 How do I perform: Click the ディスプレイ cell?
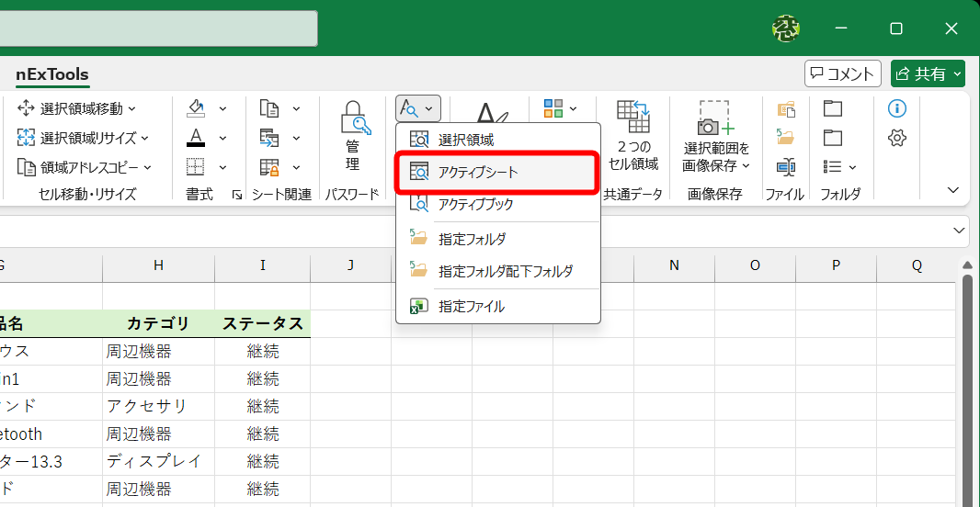[159, 461]
